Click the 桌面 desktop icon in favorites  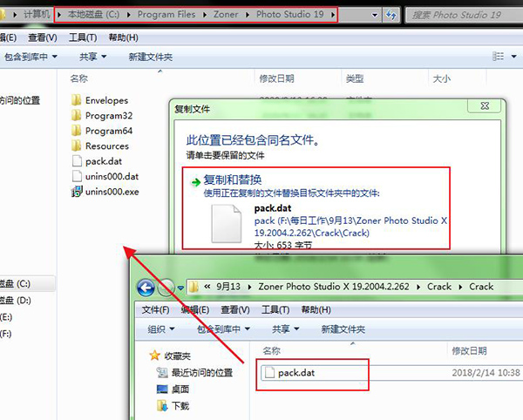162,389
